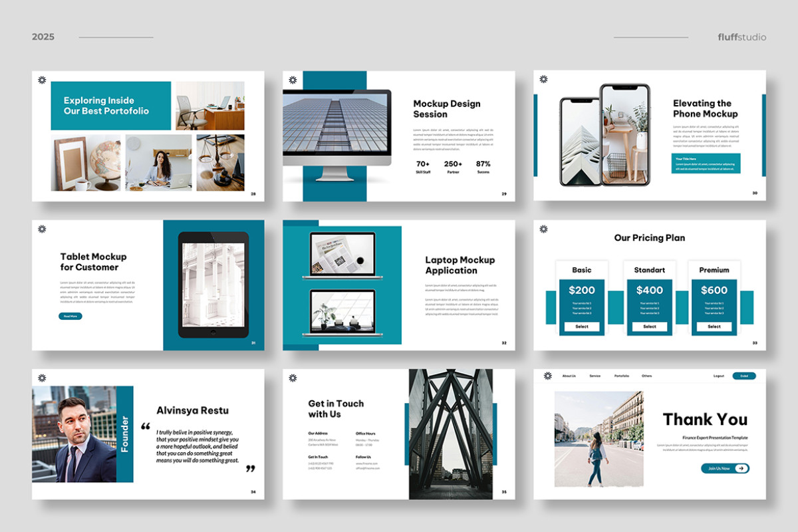Click the Logout link
Screen dimensions: 798x532
coord(719,376)
